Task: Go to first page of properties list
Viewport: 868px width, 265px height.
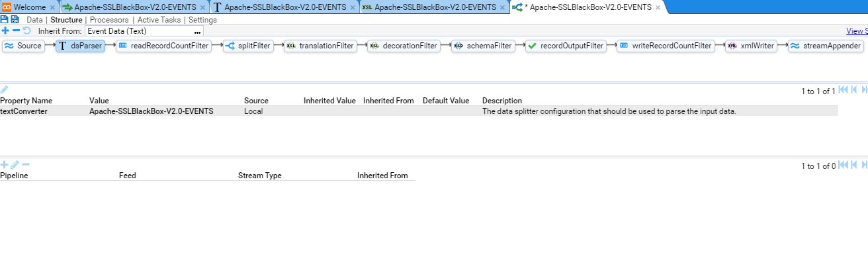Action: point(843,90)
